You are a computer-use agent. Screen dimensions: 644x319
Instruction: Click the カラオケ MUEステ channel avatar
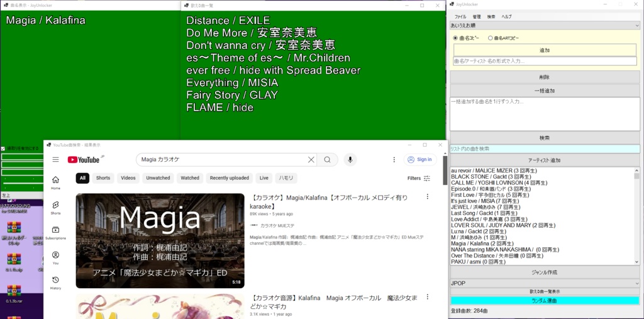254,226
